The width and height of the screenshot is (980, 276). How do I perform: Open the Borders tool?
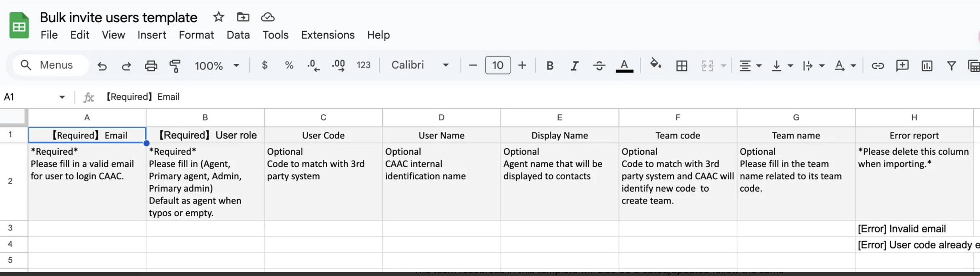point(681,65)
